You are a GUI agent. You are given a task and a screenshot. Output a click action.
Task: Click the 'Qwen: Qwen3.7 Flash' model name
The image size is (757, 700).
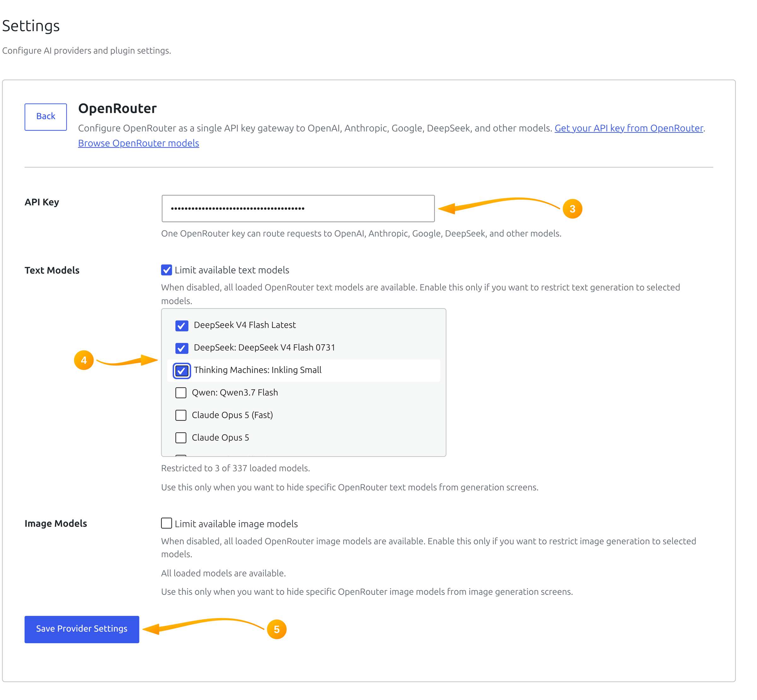click(x=235, y=393)
